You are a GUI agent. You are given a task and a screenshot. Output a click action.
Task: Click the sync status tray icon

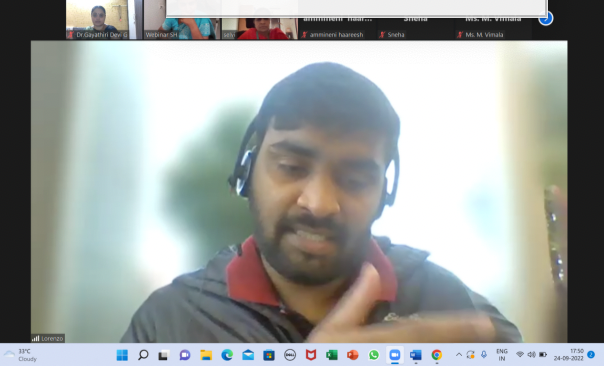tap(470, 355)
